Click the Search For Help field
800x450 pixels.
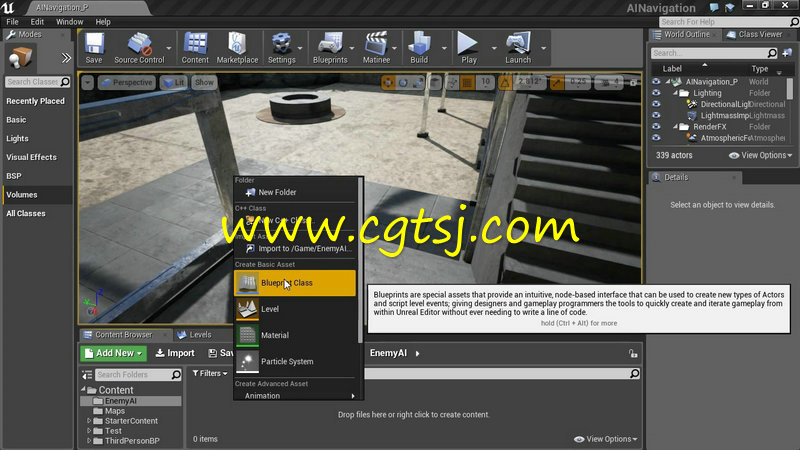[x=729, y=22]
